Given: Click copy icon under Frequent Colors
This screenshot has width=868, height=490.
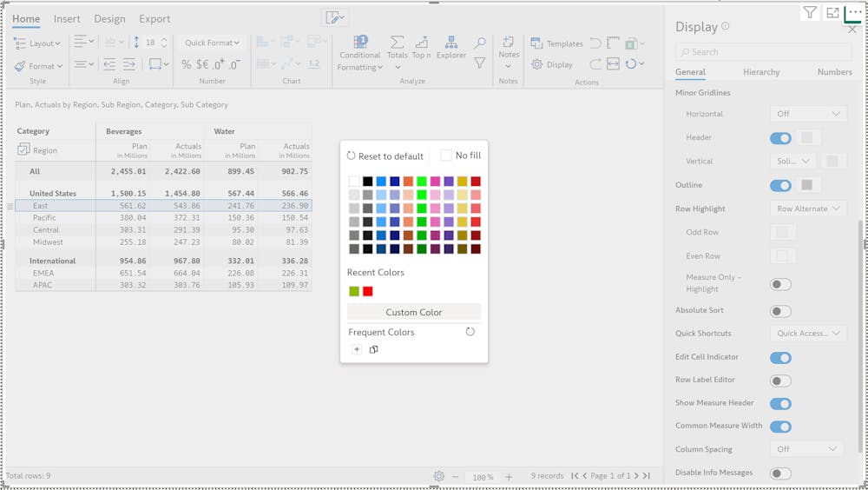Looking at the screenshot, I should pyautogui.click(x=373, y=349).
